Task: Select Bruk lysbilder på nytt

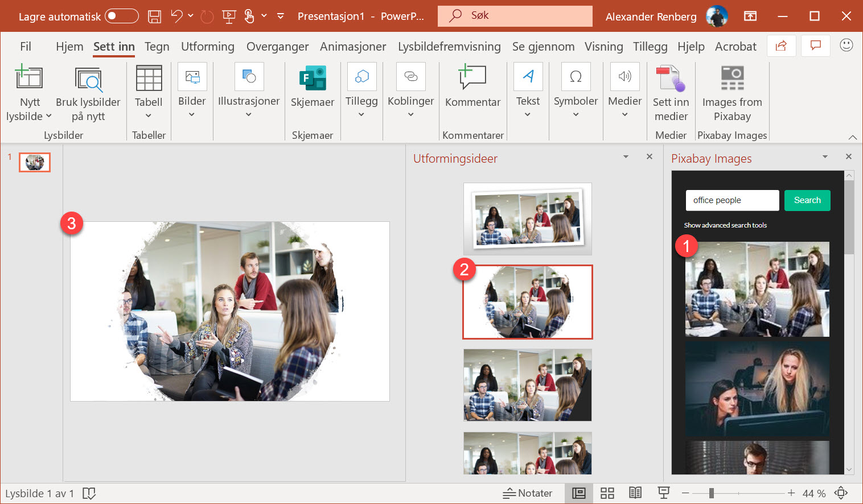Action: (88, 94)
